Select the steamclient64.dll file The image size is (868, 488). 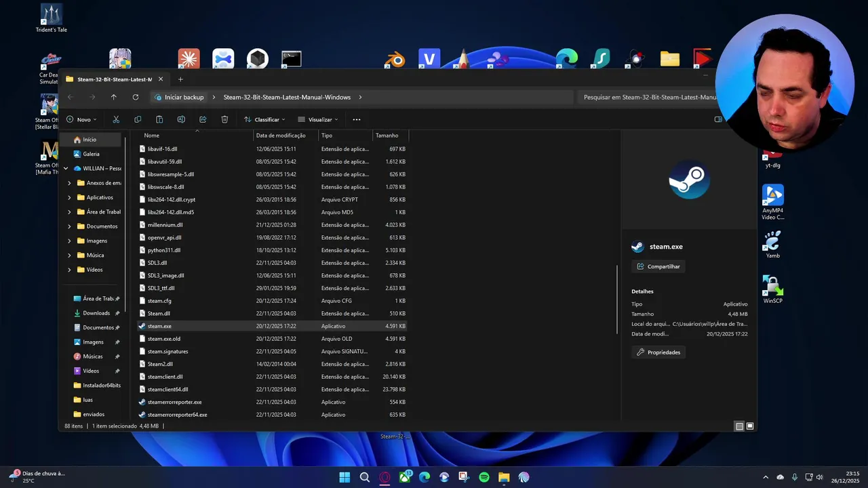272,389
